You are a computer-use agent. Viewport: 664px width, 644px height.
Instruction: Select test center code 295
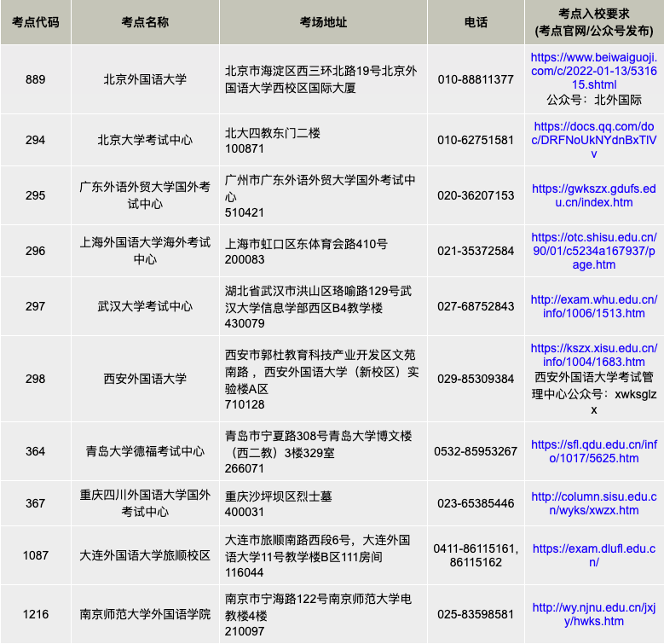click(36, 195)
